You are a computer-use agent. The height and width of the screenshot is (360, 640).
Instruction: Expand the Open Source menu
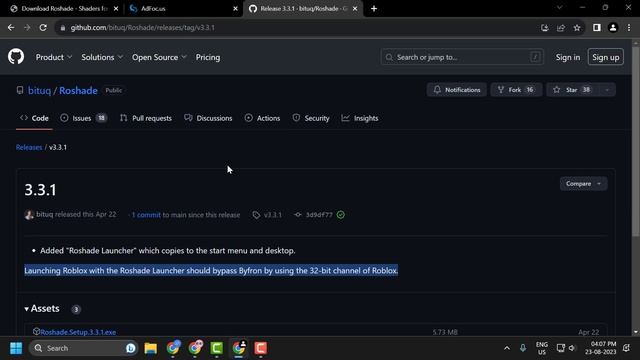159,57
